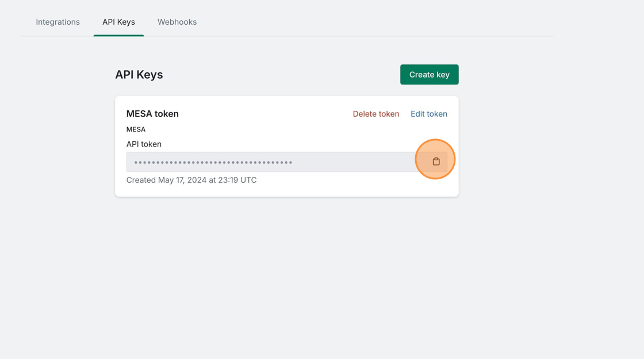Click the 23:19 UTC time text

click(237, 180)
